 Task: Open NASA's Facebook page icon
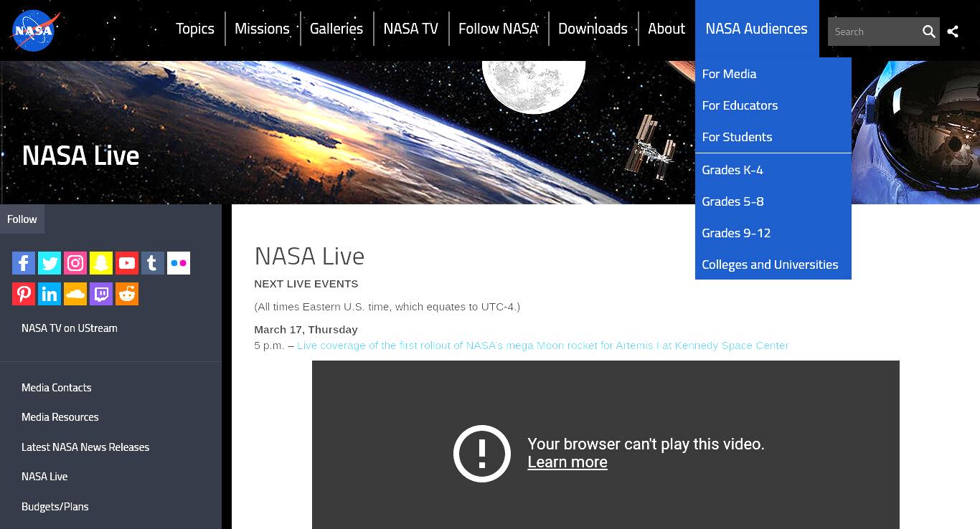tap(24, 263)
